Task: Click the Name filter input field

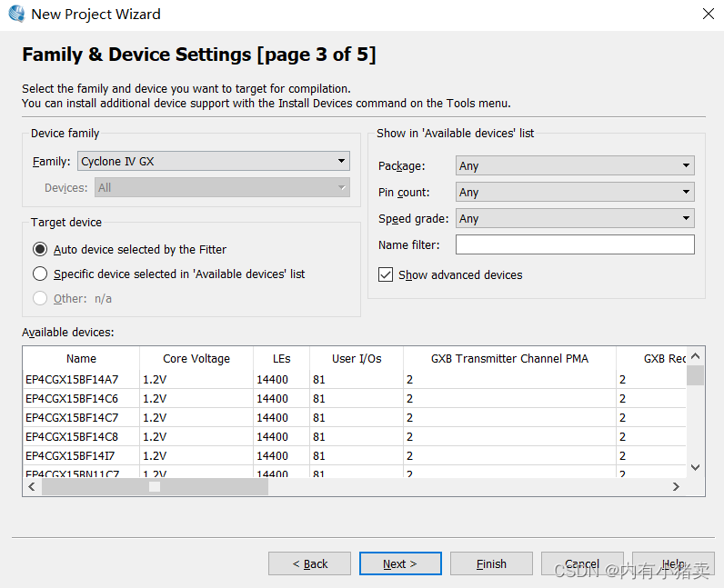Action: click(575, 244)
